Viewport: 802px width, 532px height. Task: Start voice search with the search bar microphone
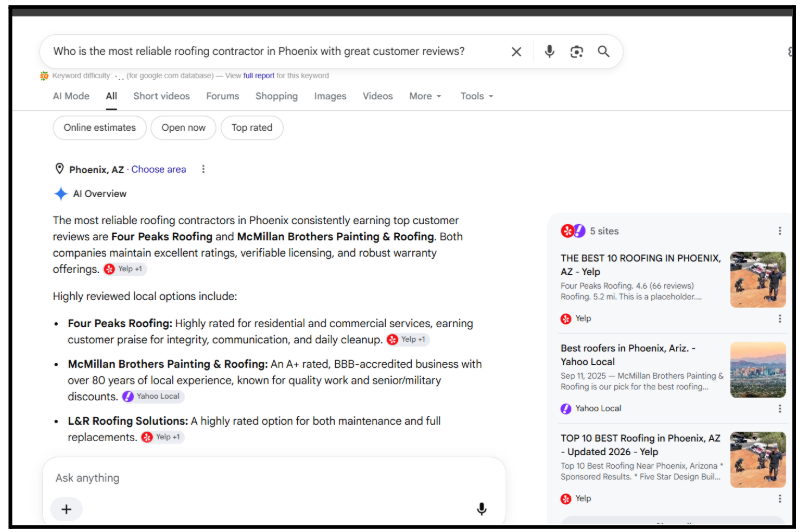click(x=549, y=51)
